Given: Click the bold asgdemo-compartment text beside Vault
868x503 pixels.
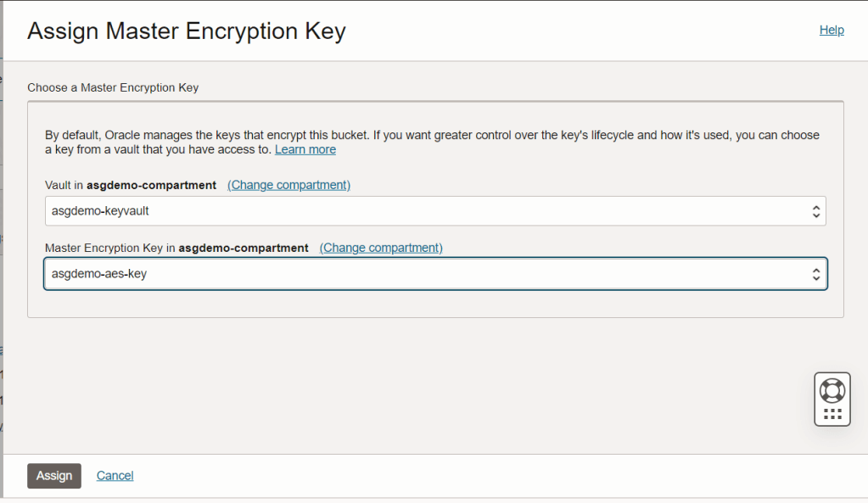Looking at the screenshot, I should click(151, 185).
